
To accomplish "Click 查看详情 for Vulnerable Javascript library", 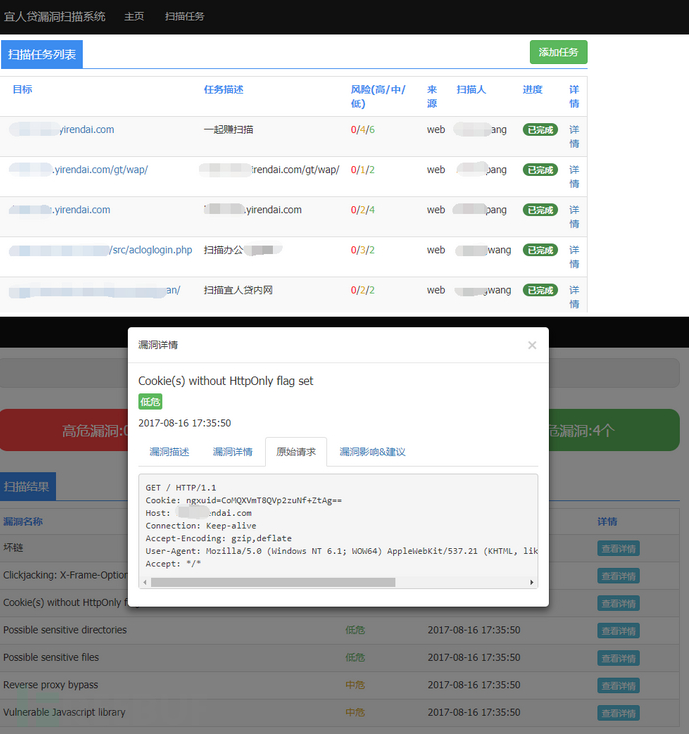I will 618,713.
